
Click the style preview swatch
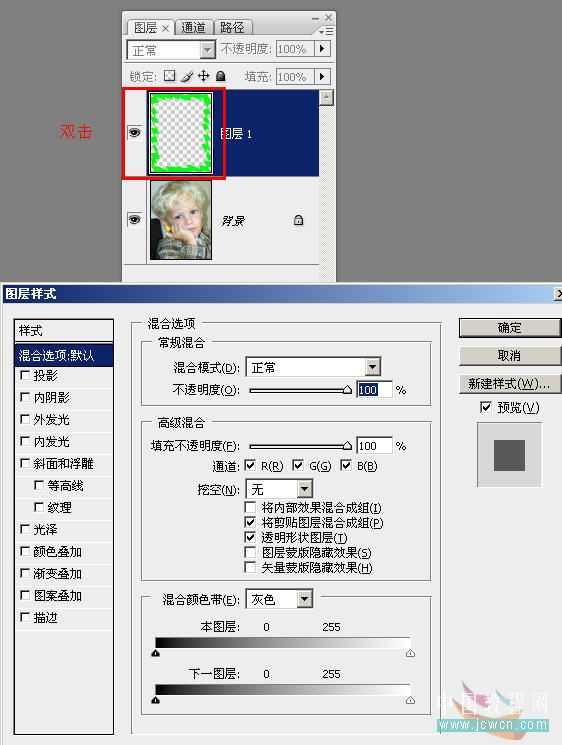coord(509,455)
